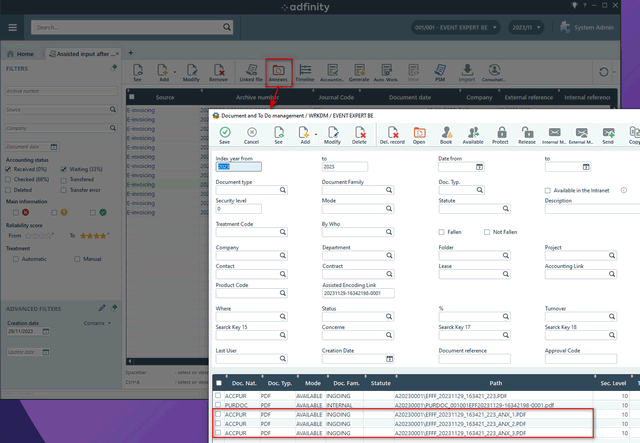
Task: Switch to the Home tab
Action: [21, 53]
